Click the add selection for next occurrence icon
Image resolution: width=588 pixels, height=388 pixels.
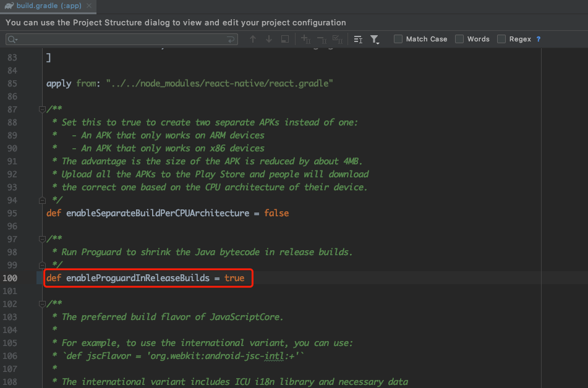pos(305,39)
